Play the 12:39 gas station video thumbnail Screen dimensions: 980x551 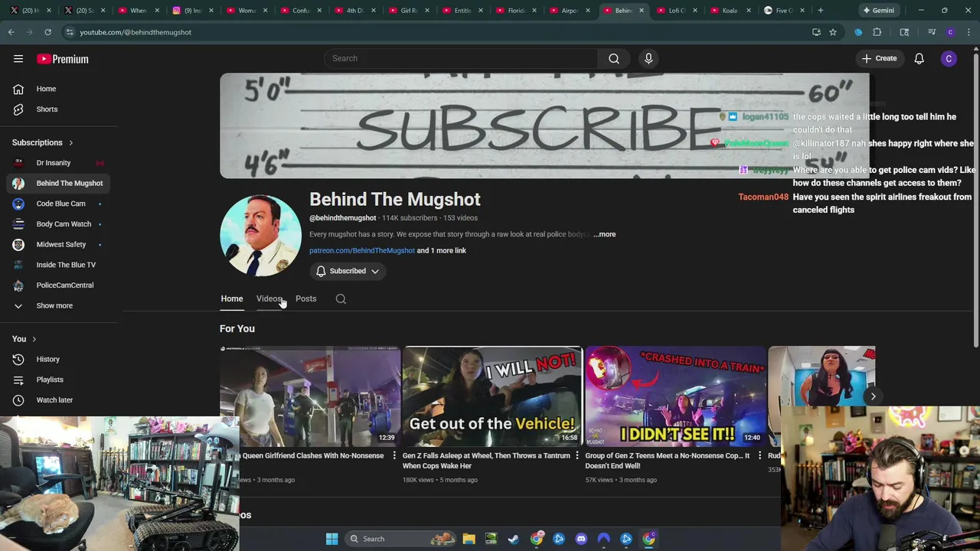pyautogui.click(x=310, y=396)
